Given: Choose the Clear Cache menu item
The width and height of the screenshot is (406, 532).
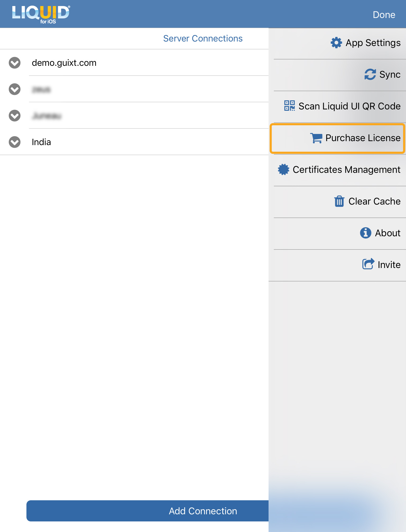Looking at the screenshot, I should click(x=374, y=201).
